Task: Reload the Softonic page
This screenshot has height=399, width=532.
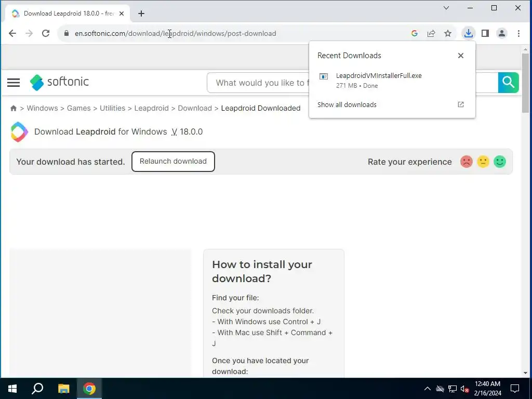Action: [x=46, y=33]
